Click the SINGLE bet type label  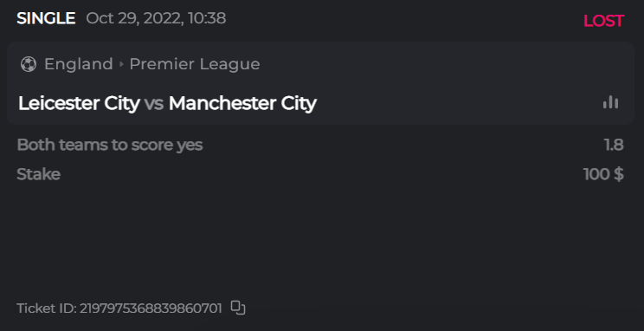pyautogui.click(x=46, y=18)
